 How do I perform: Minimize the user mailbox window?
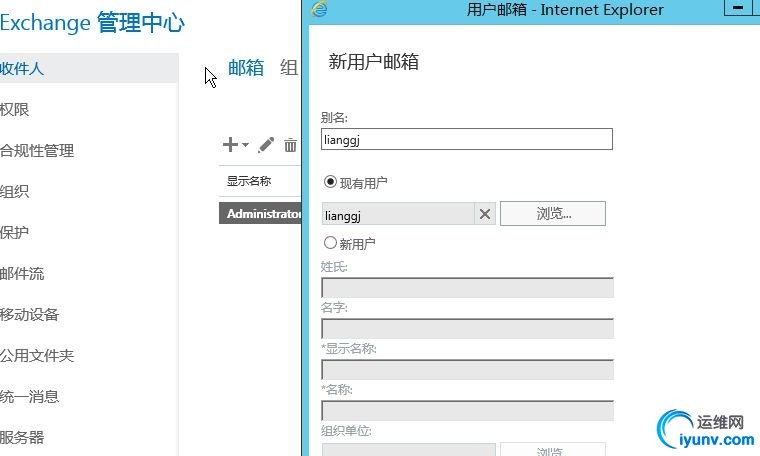point(738,8)
